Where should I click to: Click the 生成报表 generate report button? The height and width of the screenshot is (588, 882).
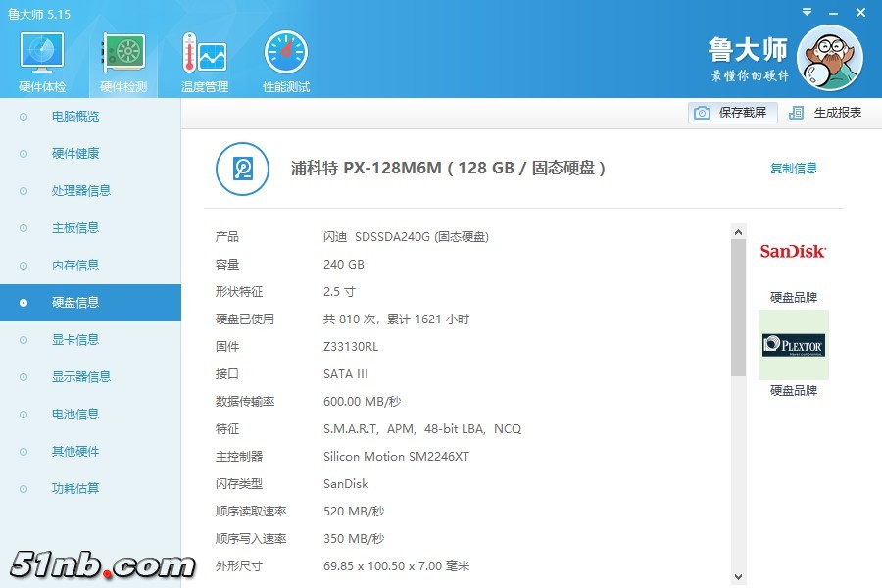tap(825, 113)
